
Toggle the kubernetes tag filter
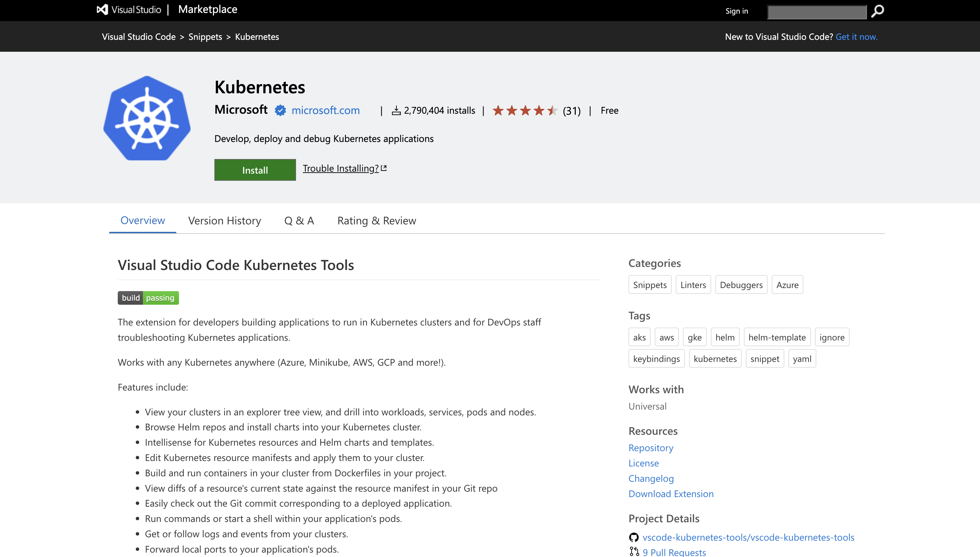(x=715, y=358)
